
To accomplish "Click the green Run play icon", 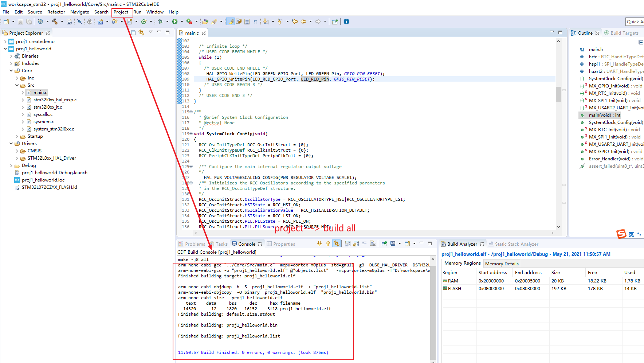I will point(175,22).
